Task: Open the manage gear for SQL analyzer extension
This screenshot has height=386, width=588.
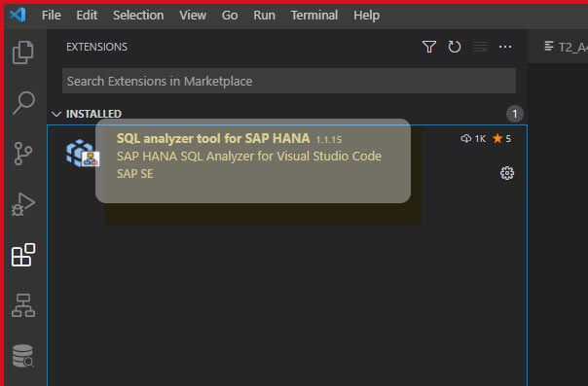Action: point(507,173)
